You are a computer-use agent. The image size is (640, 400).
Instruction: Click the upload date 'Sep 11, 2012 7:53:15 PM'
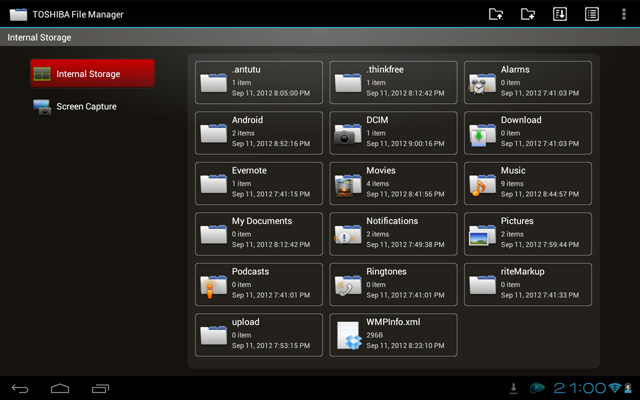[x=271, y=346]
